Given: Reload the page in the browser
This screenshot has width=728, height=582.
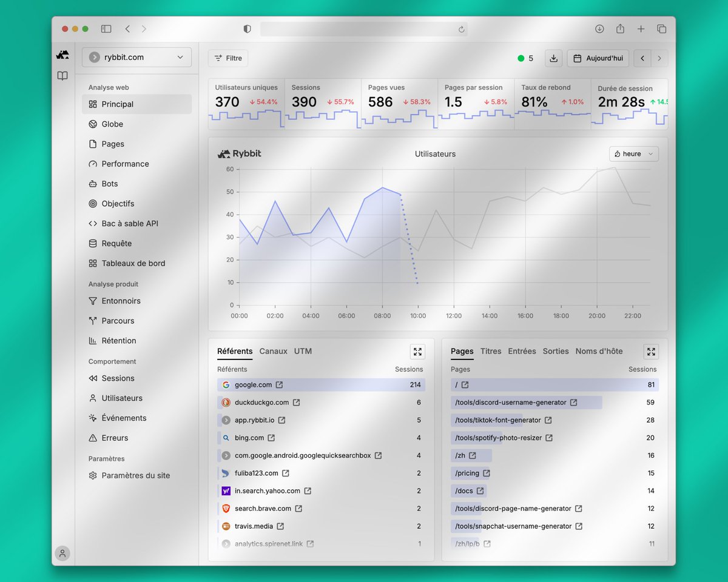Looking at the screenshot, I should point(461,28).
